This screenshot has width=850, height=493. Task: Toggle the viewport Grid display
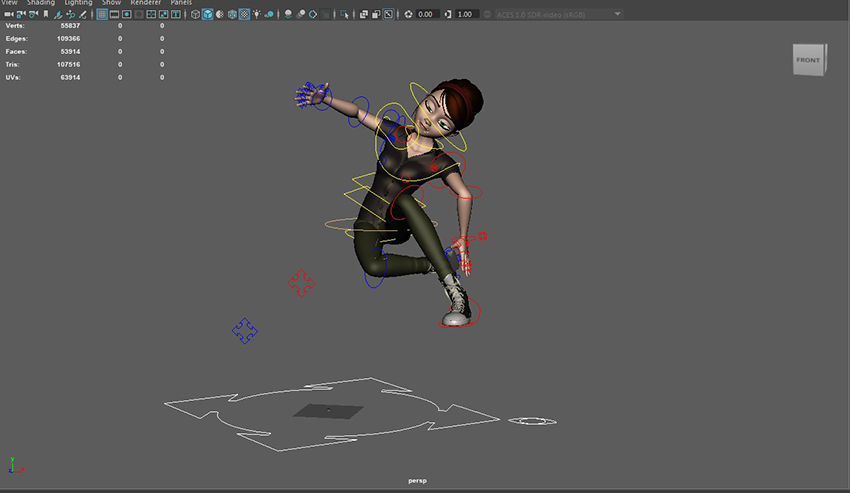pyautogui.click(x=102, y=15)
